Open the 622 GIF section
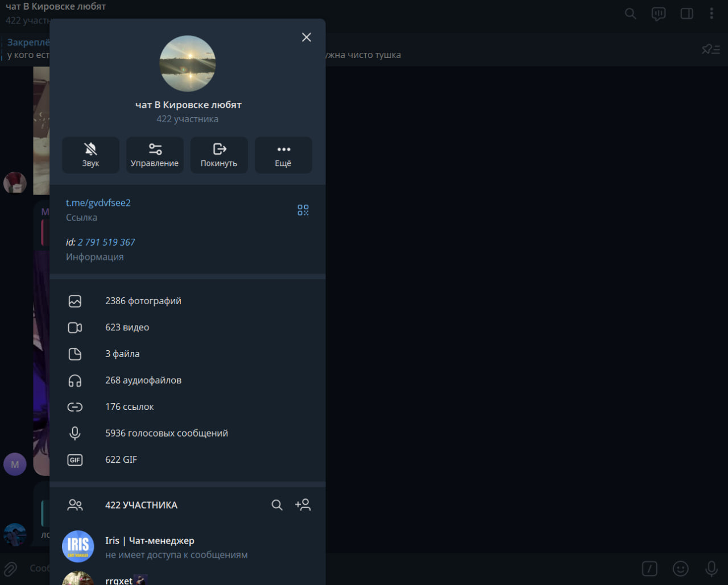This screenshot has width=728, height=585. (x=188, y=459)
